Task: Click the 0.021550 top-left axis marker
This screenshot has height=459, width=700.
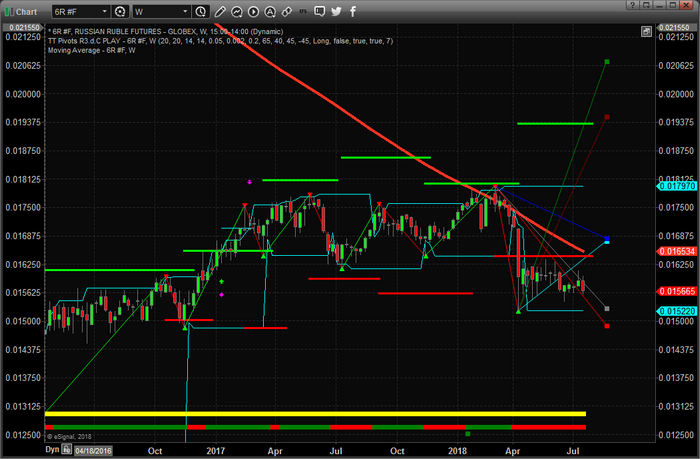Action: point(22,28)
